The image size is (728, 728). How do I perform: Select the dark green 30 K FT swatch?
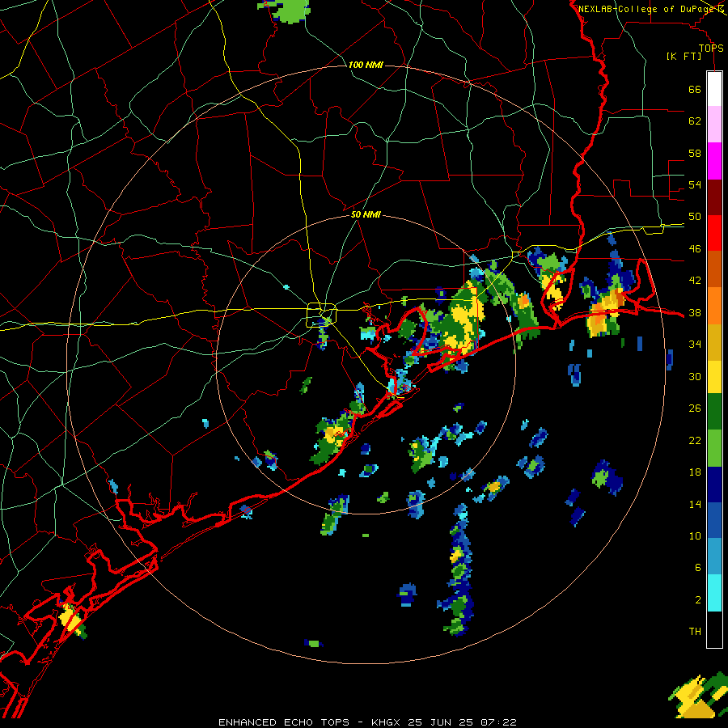tap(714, 412)
